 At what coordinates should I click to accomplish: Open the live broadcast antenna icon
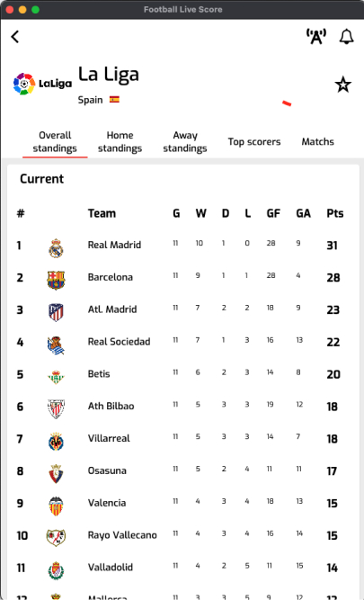[x=315, y=36]
